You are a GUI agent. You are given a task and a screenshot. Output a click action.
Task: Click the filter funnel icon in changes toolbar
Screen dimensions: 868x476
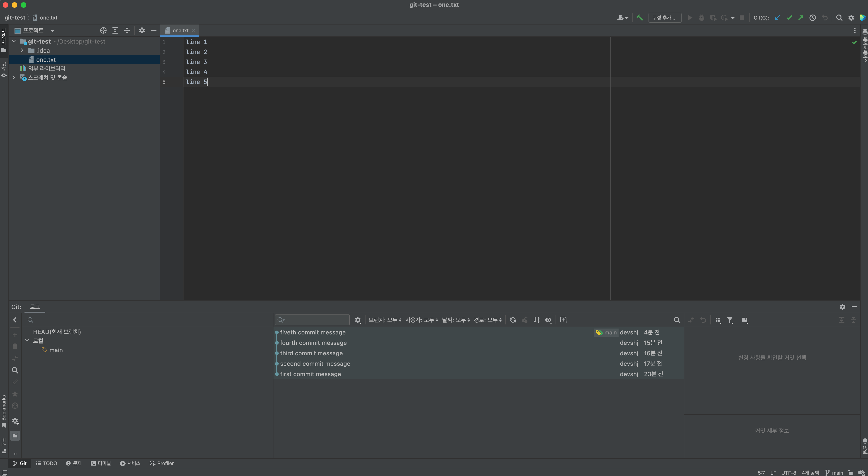(x=730, y=320)
